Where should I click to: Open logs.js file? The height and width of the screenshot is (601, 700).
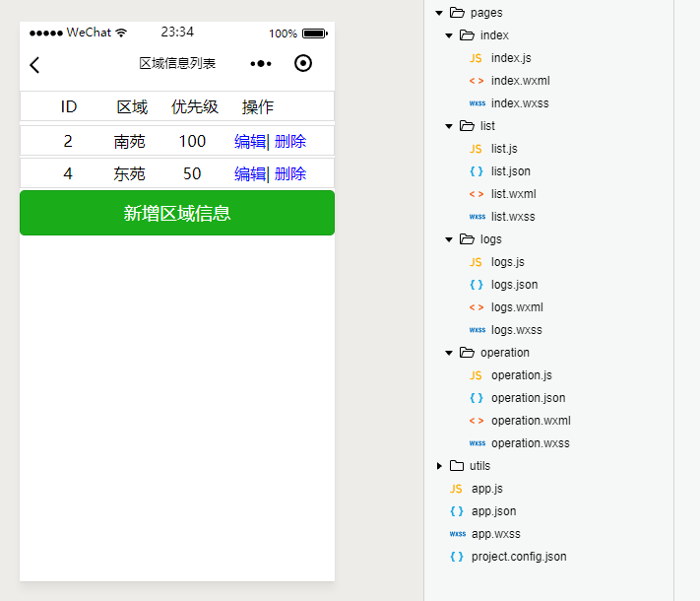508,262
